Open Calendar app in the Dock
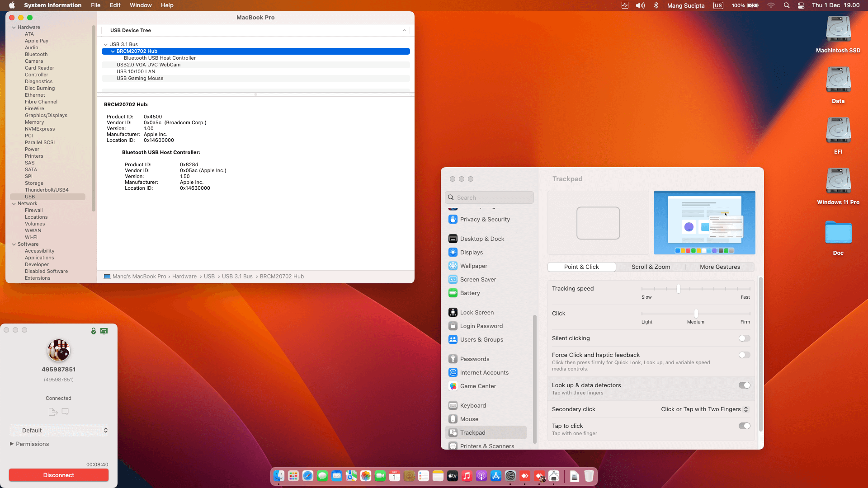Screen dimensions: 868x488 point(395,476)
